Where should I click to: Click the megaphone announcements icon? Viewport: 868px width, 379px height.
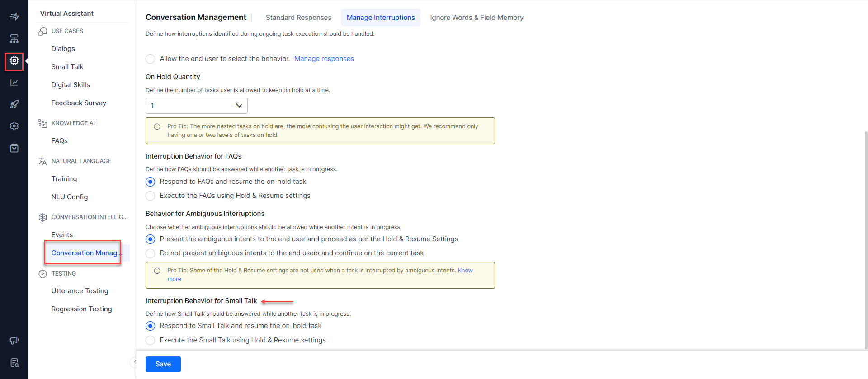14,341
